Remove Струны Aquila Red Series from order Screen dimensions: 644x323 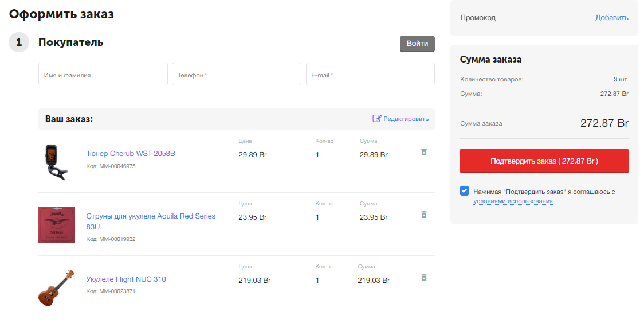click(424, 215)
